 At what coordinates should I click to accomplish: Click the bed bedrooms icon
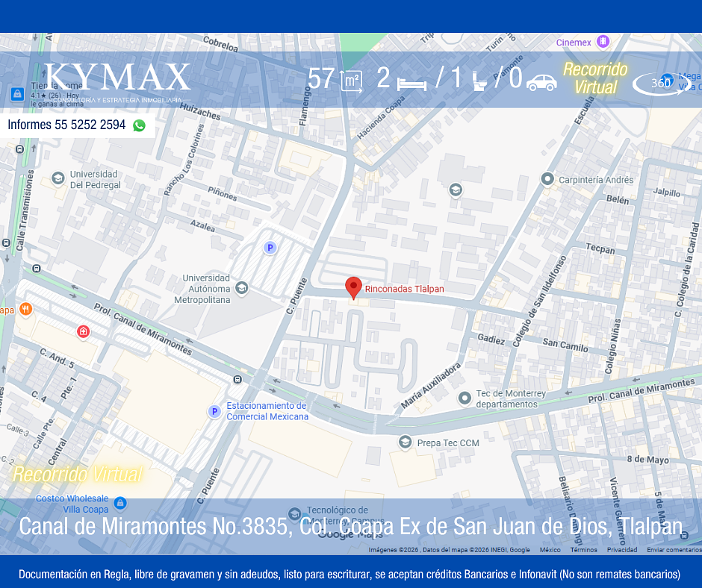coord(411,84)
